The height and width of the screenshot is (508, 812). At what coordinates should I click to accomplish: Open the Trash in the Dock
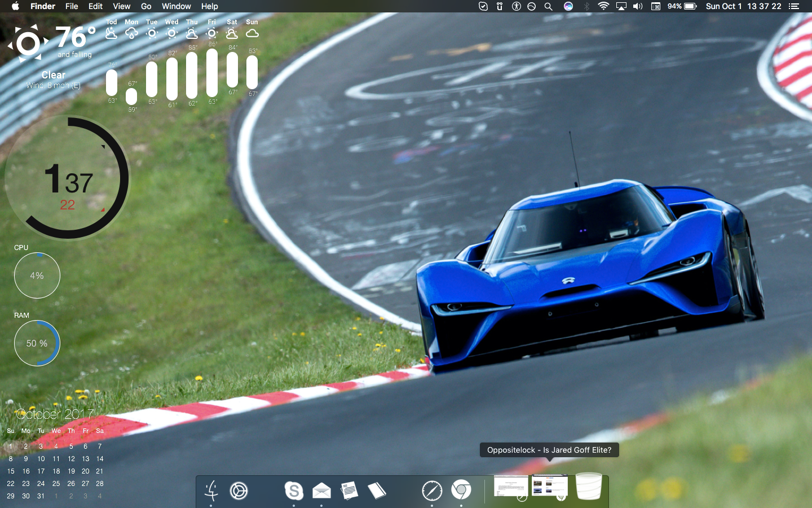[x=589, y=487]
